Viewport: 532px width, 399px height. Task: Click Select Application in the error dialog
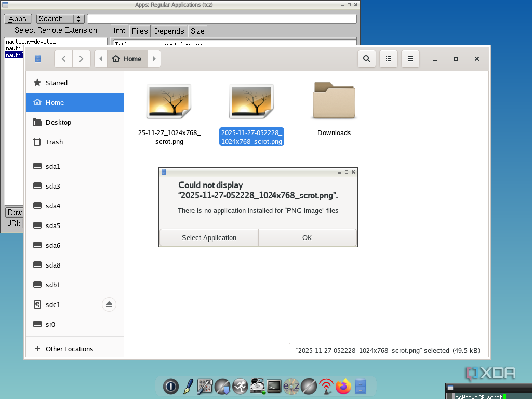(209, 237)
